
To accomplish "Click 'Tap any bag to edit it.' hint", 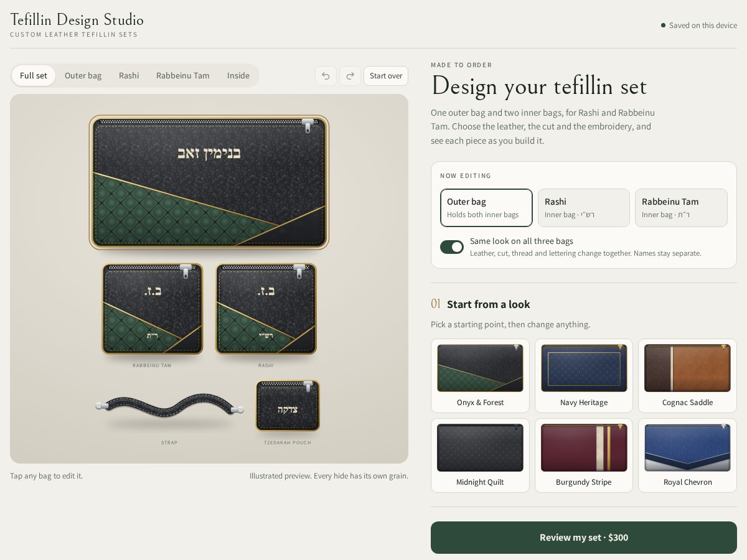I will tap(46, 476).
